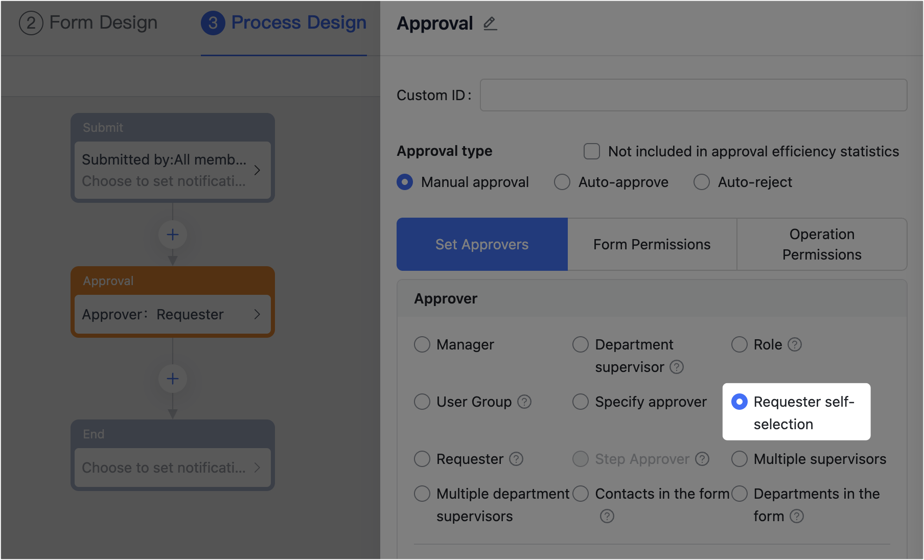Image resolution: width=924 pixels, height=560 pixels.
Task: Select the Auto-reject radio option
Action: [702, 182]
